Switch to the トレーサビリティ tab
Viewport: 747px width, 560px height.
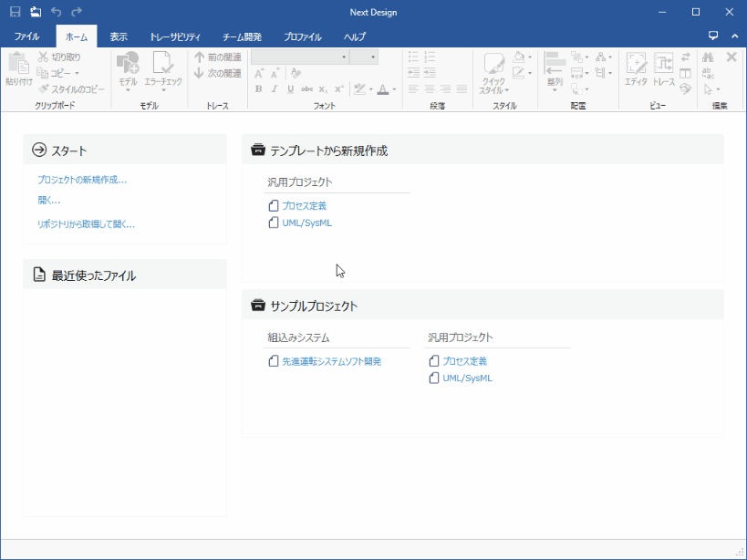point(174,36)
